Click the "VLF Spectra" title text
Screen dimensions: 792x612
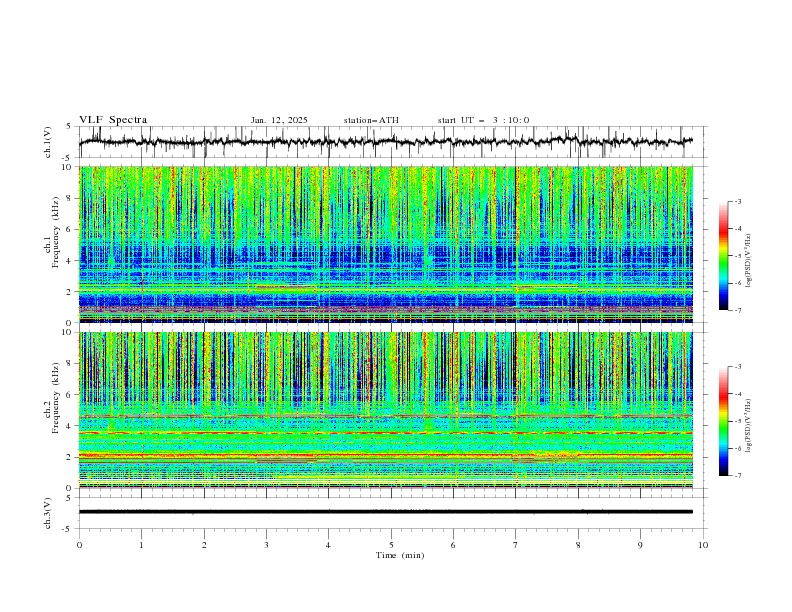click(x=113, y=120)
